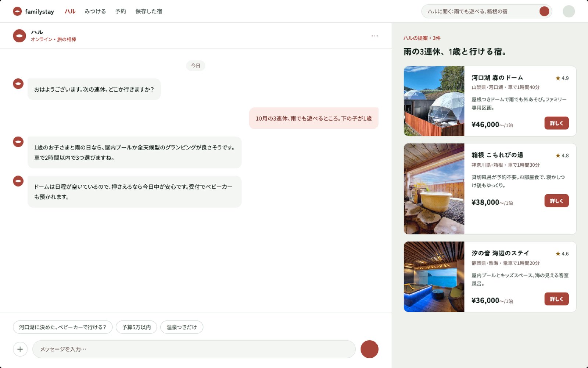This screenshot has width=588, height=368.
Task: Select the 予算5万以内 suggestion chip
Action: 136,327
